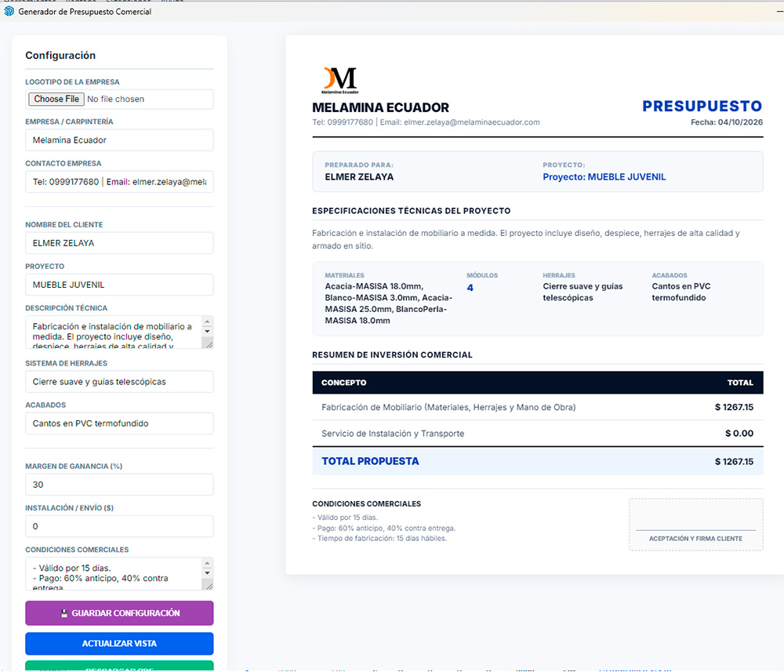Click the 'ELMER ZELAYA' name in preview
This screenshot has height=672, width=784.
coord(359,177)
